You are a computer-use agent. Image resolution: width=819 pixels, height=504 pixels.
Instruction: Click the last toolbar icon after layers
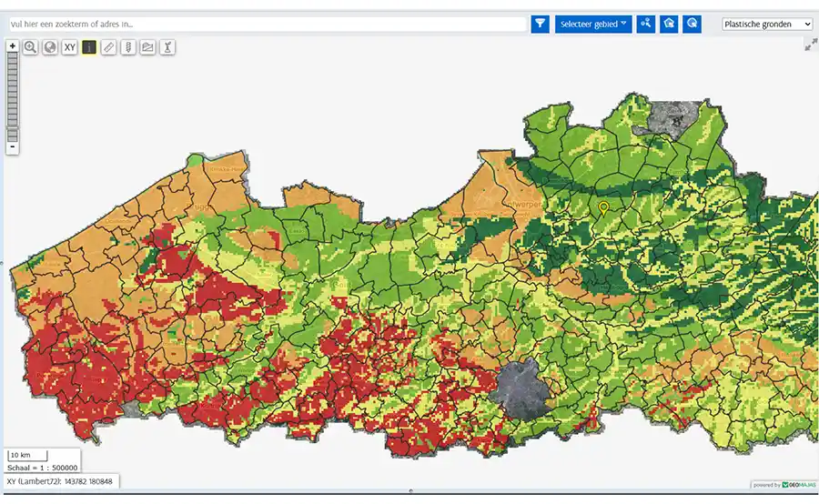tap(167, 47)
